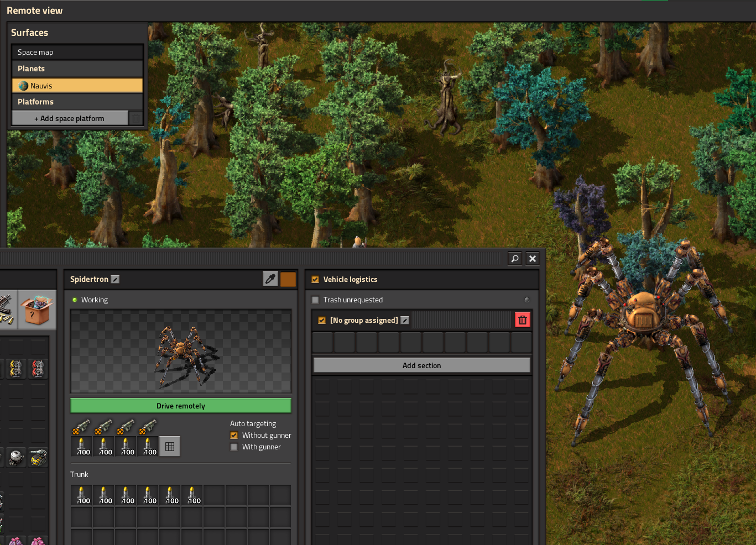
Task: Close the Spidertron window
Action: (533, 258)
